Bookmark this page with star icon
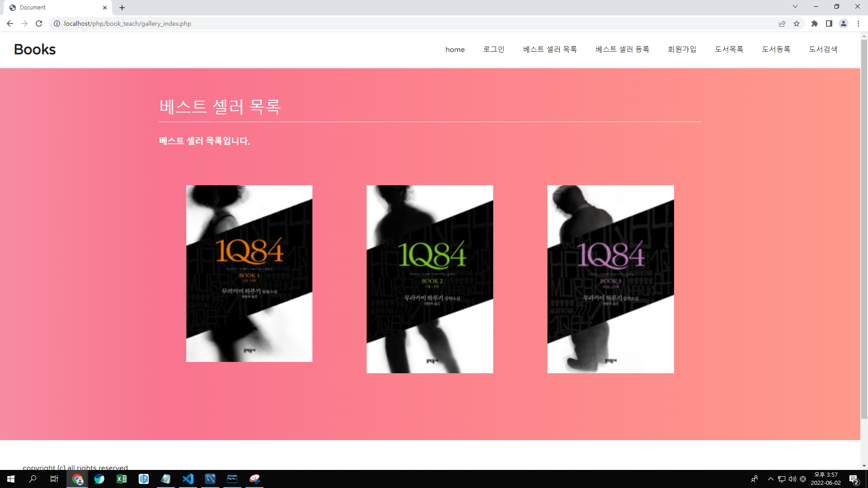This screenshot has height=488, width=868. pos(797,23)
